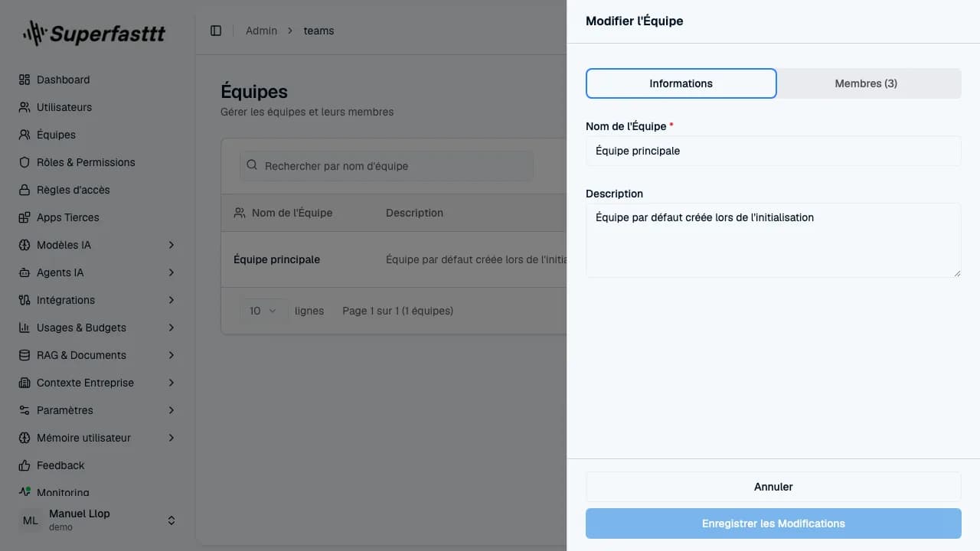Click the teams breadcrumb
This screenshot has width=980, height=551.
tap(318, 31)
